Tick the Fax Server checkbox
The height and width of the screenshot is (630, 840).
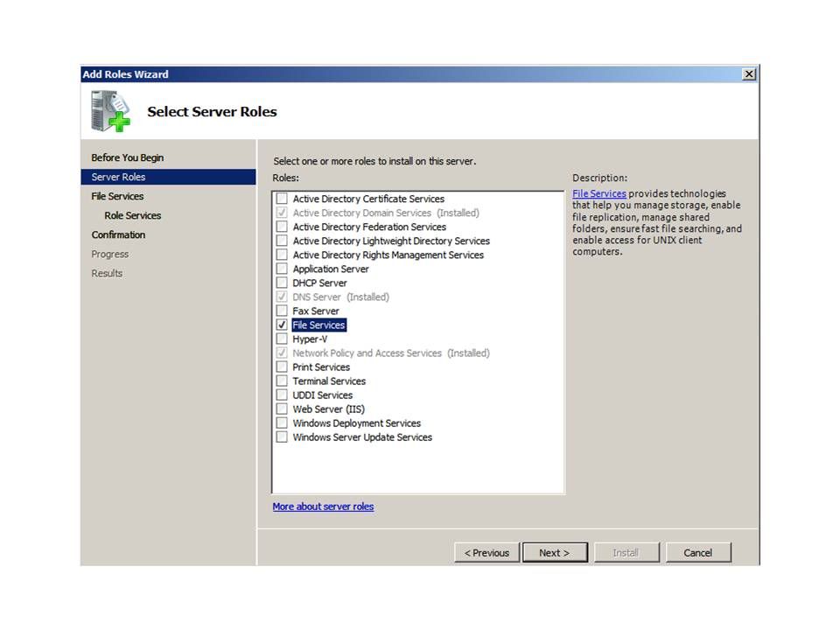pyautogui.click(x=282, y=311)
